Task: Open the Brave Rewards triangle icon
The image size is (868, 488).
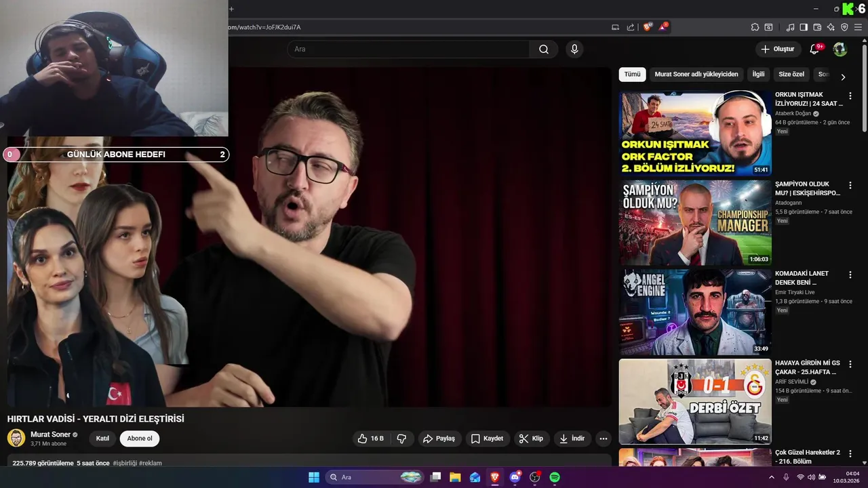Action: pos(663,27)
